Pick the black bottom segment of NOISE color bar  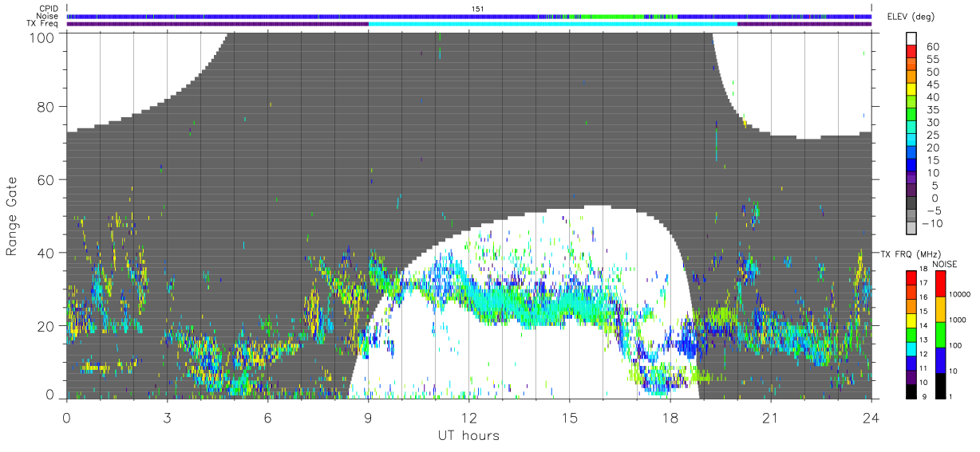942,384
